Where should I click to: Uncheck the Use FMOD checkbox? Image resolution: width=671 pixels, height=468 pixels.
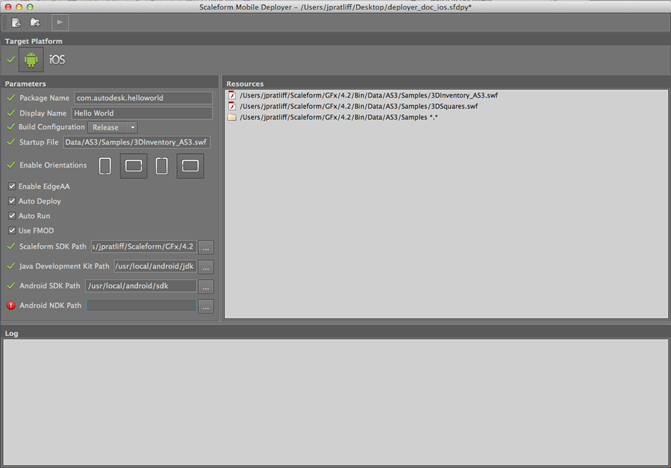click(12, 231)
